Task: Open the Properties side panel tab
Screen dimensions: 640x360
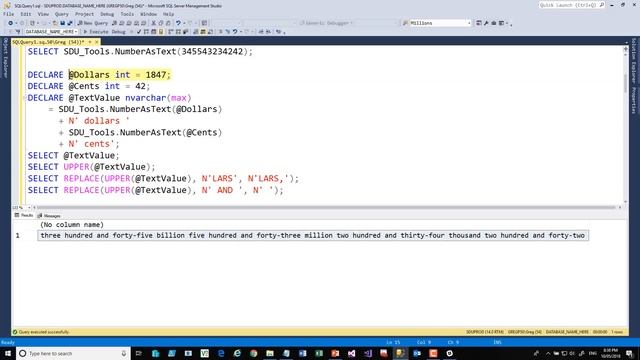Action: (634, 100)
